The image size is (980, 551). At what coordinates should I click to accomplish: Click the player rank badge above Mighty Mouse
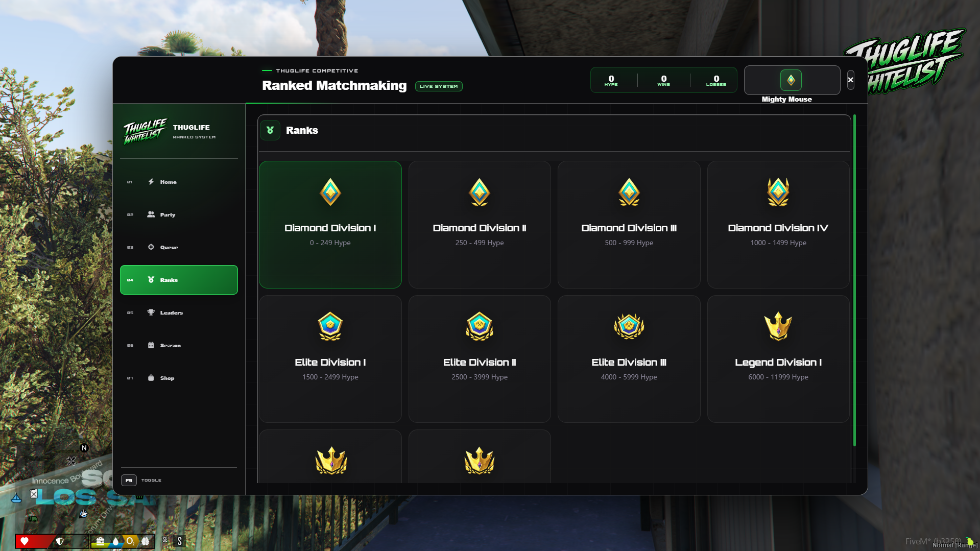click(x=791, y=80)
